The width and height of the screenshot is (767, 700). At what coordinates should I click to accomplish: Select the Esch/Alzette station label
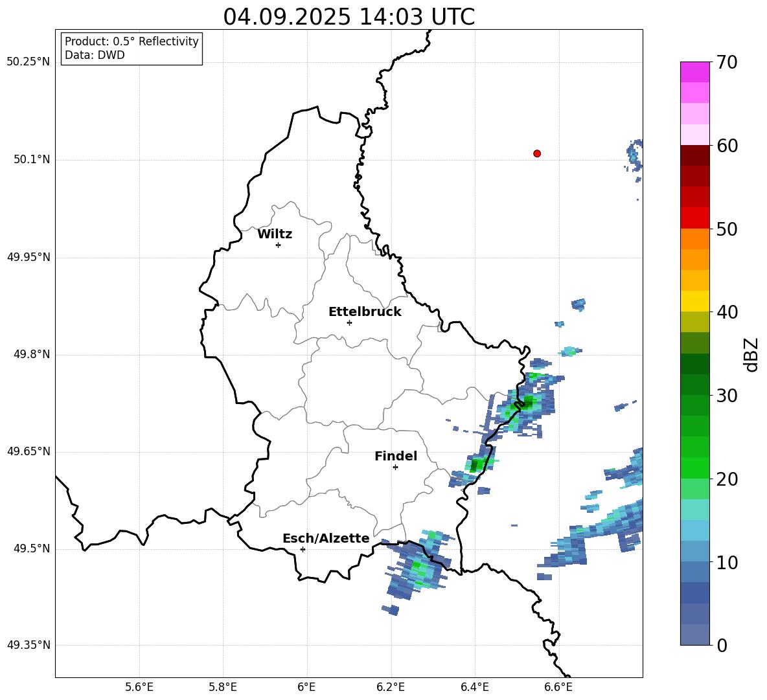(326, 538)
